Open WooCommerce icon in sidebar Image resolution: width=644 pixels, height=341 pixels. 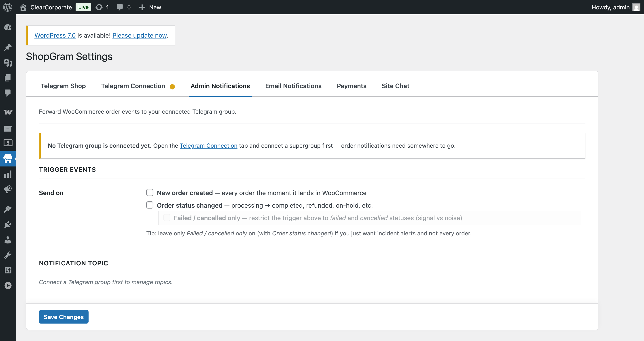click(8, 112)
